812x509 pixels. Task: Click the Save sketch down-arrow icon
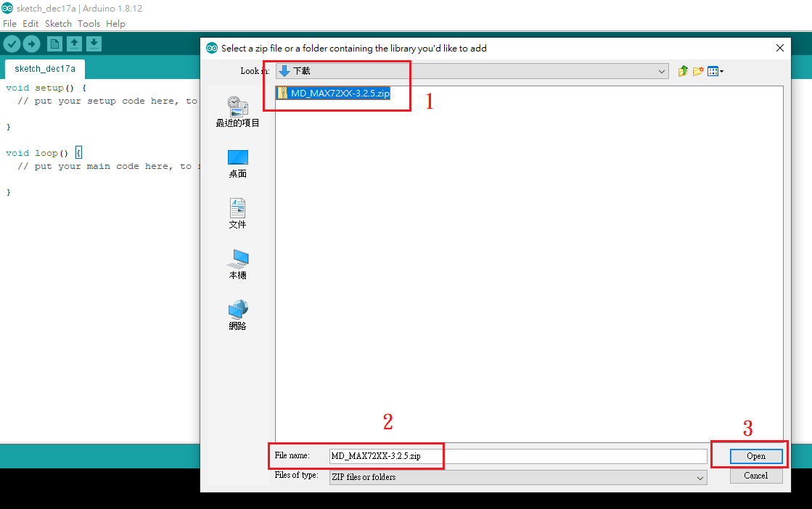(x=94, y=44)
